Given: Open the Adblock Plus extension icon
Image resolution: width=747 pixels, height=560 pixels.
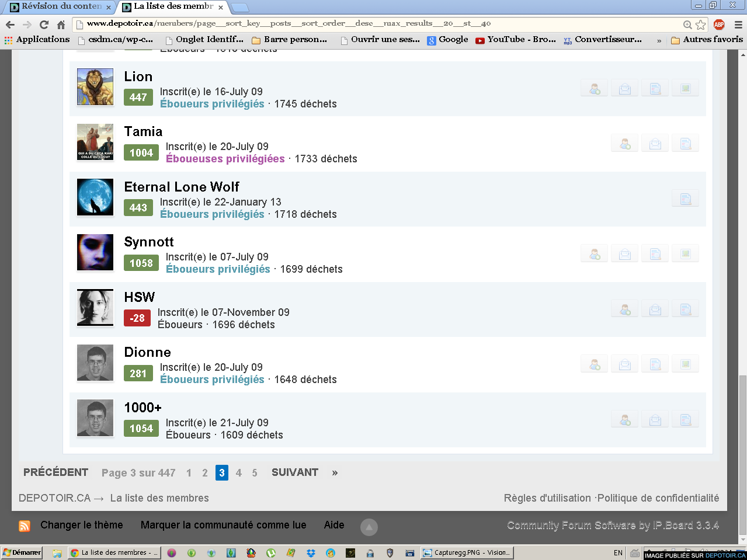Looking at the screenshot, I should tap(719, 25).
